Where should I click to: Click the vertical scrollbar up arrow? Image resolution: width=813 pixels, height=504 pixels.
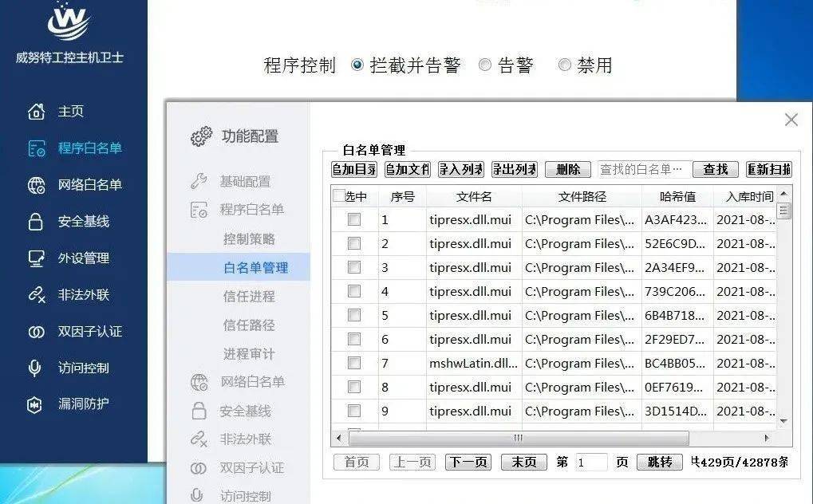point(784,193)
